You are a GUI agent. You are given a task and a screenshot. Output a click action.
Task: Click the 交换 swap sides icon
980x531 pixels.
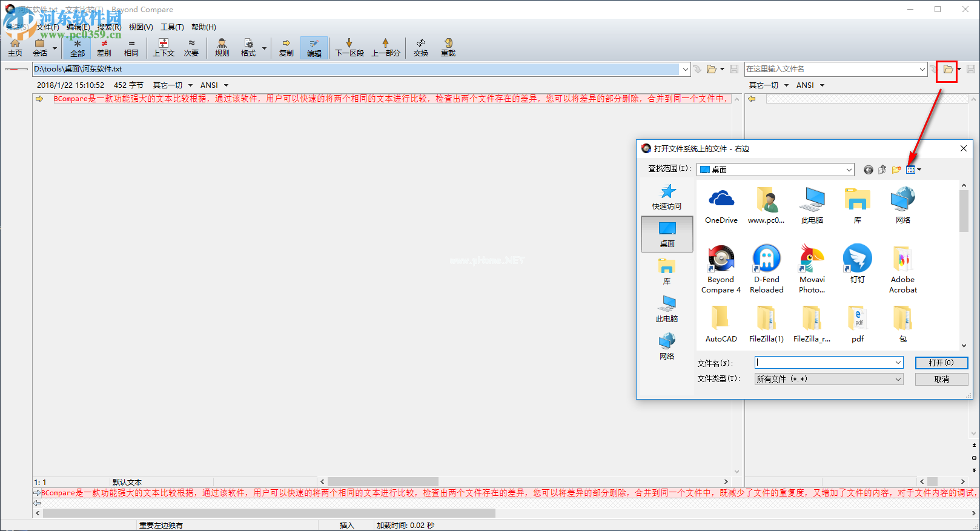tap(421, 48)
